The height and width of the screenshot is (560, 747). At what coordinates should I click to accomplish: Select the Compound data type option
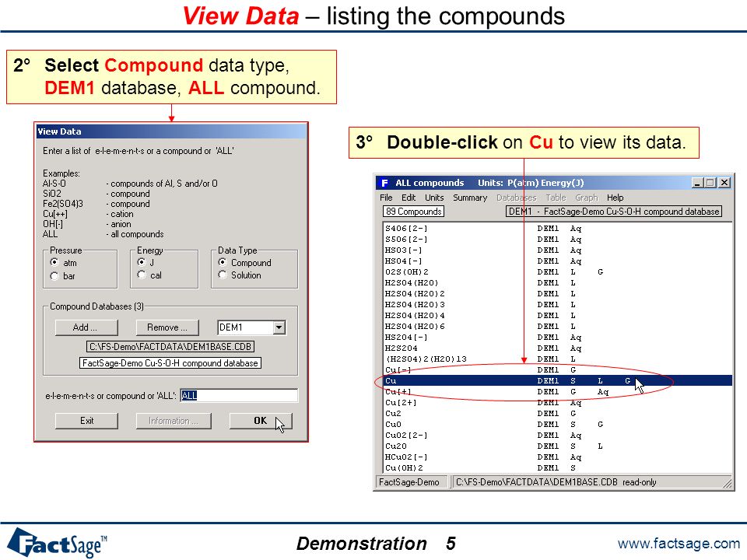(223, 262)
